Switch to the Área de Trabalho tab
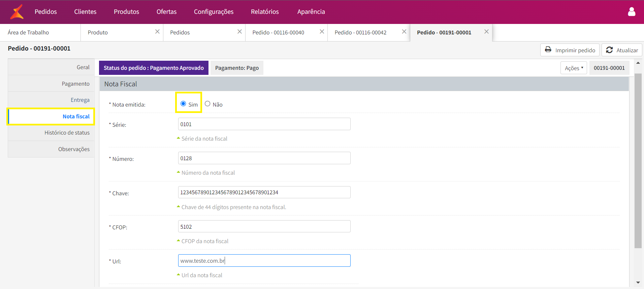Screen dimensions: 644x289 pos(40,32)
